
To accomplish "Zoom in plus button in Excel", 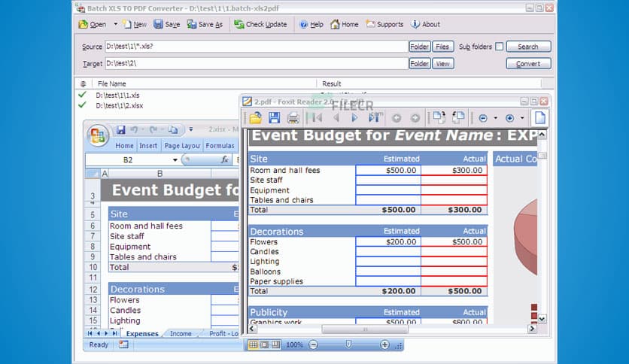I will (x=384, y=344).
